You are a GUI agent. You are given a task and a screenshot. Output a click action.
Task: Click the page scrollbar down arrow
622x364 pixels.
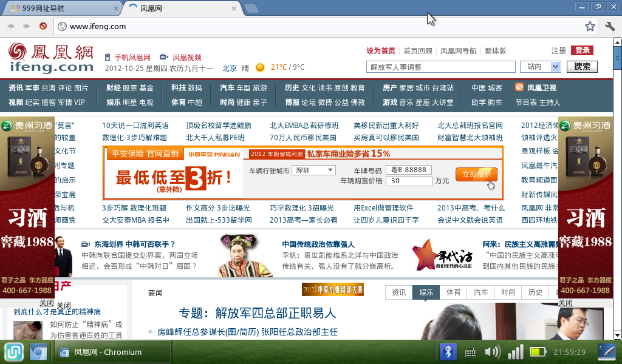click(x=617, y=335)
